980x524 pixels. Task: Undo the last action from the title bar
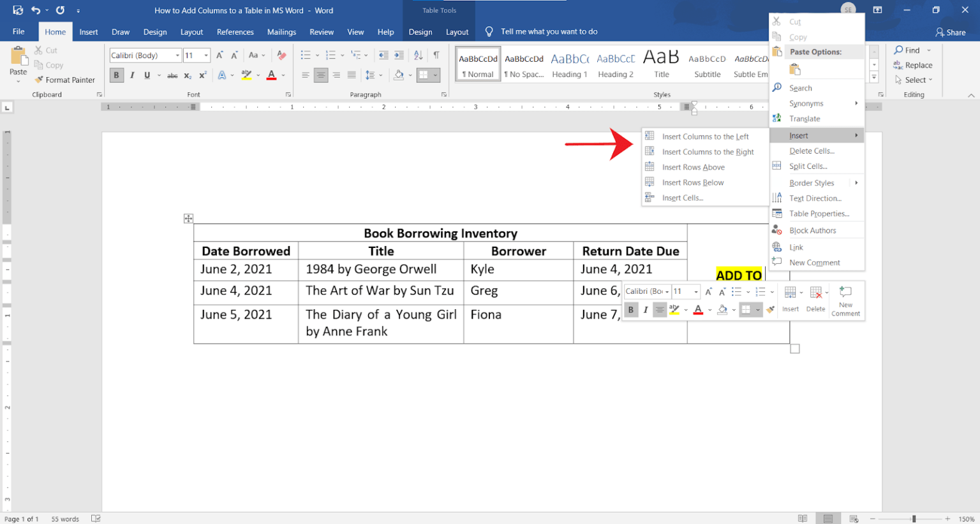coord(36,10)
